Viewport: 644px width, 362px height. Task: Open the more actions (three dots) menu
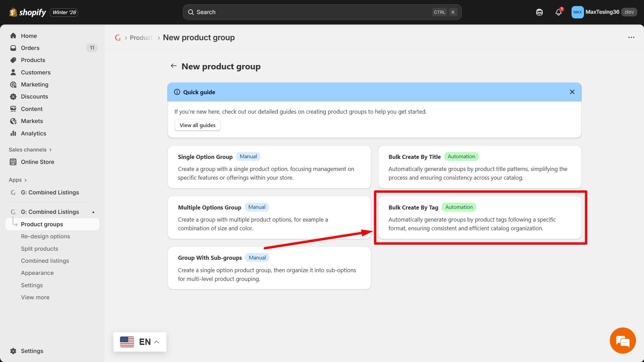631,37
